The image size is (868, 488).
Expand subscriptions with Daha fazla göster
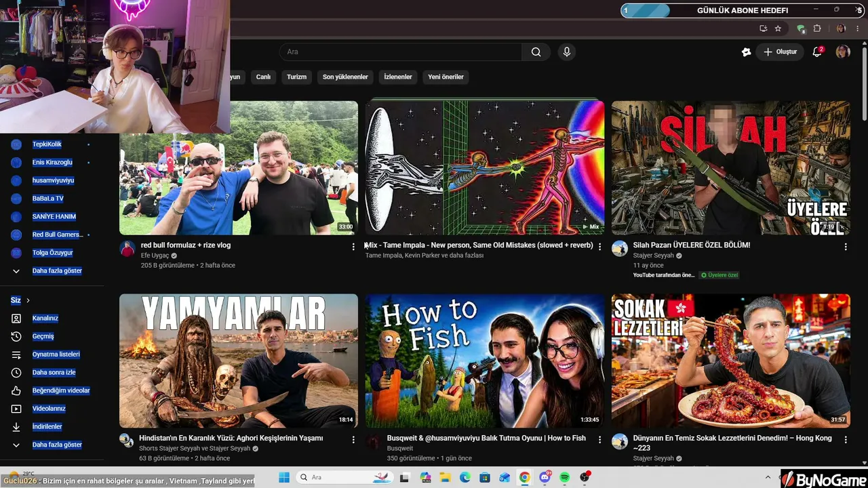(x=57, y=271)
